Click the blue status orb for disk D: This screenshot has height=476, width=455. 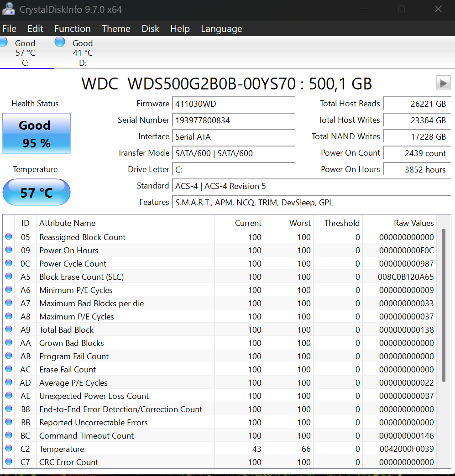(60, 42)
